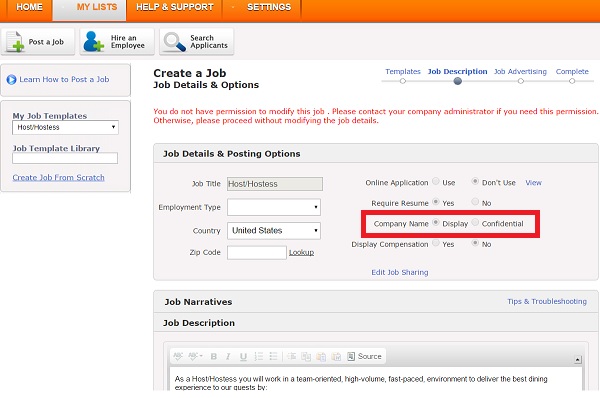Click the Job Advertising progress step dot
This screenshot has height=398, width=600.
click(x=520, y=81)
